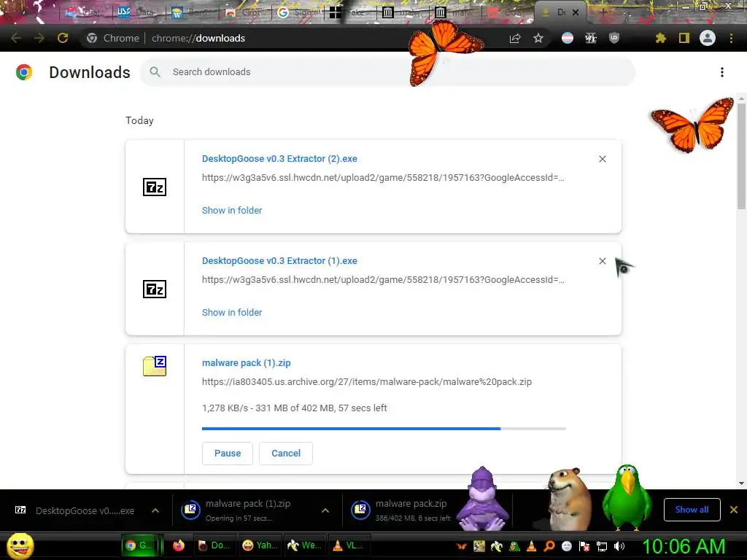Click the 10:06 AM clock

tap(684, 546)
